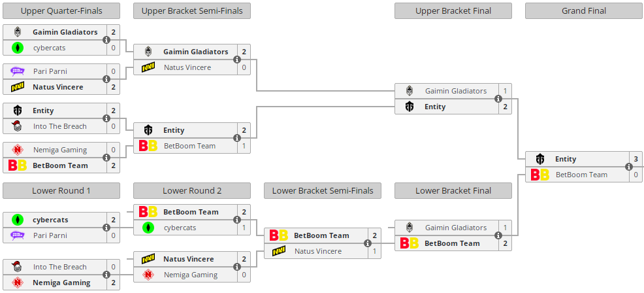Open match info for Gaimin Gladiators vs cybercats
The height and width of the screenshot is (293, 644).
point(106,40)
